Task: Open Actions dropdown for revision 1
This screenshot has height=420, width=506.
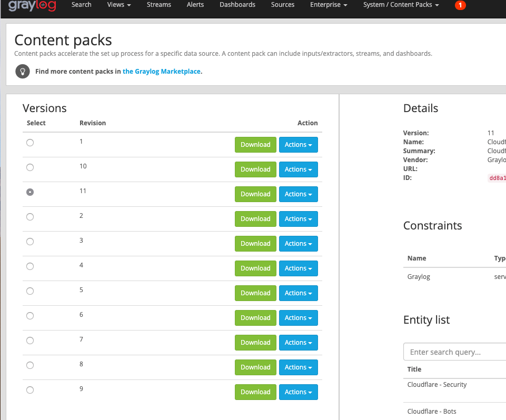Action: 298,145
